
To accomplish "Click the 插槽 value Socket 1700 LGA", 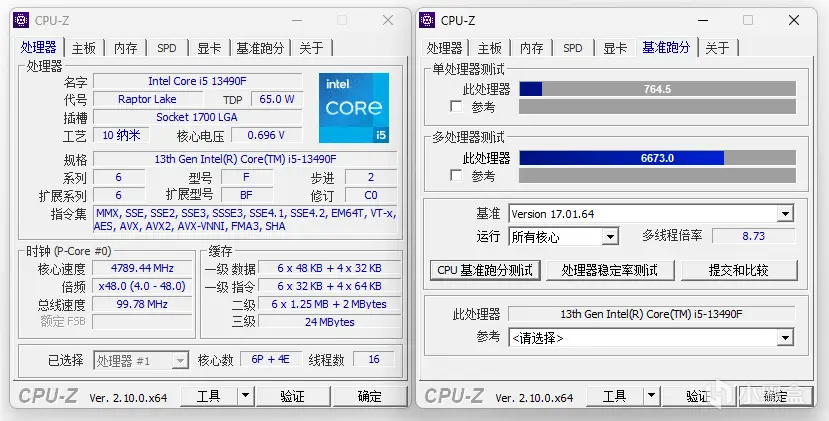I will click(x=198, y=117).
